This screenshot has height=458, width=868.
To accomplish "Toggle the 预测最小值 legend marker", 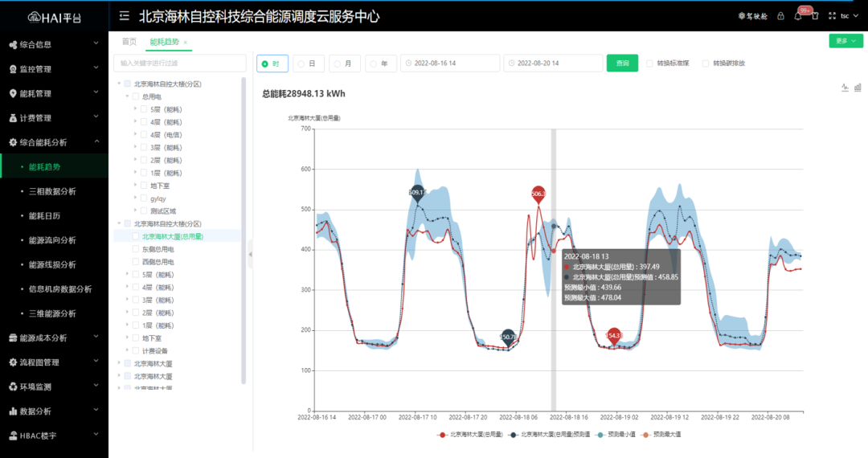I will click(x=600, y=435).
